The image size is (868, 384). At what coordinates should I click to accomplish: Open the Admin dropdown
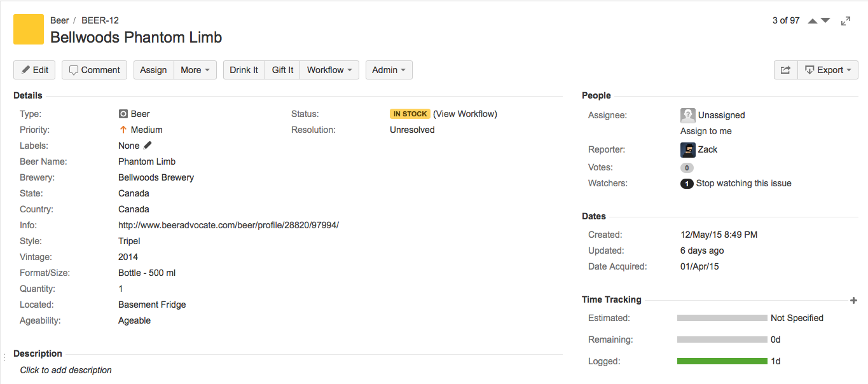pyautogui.click(x=389, y=70)
